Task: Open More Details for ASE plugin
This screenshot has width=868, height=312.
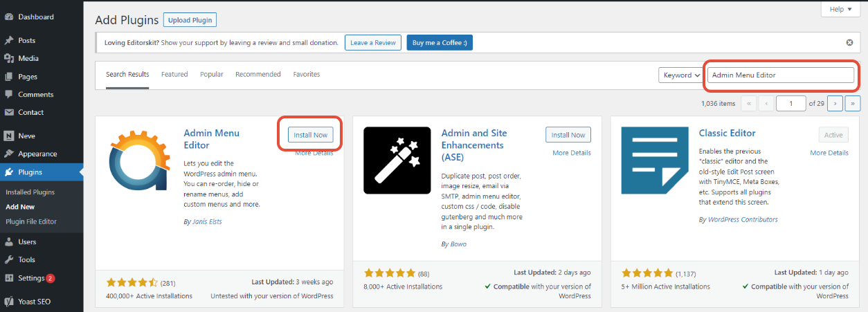Action: [572, 153]
